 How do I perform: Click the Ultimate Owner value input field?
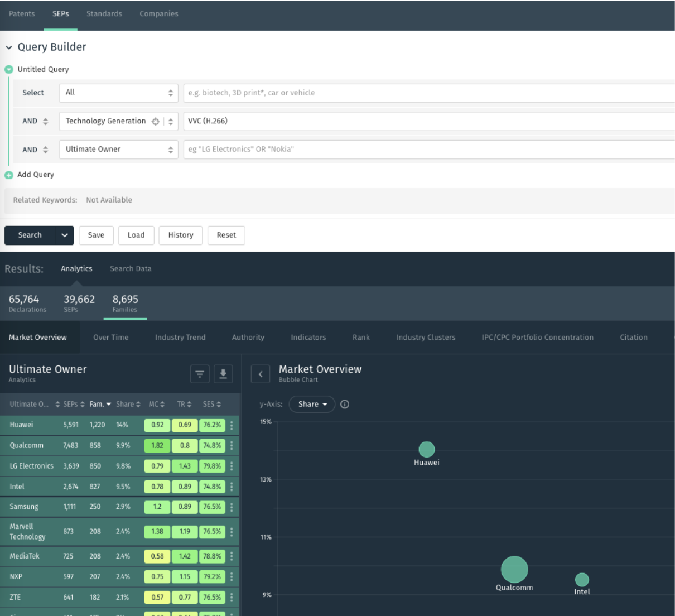coord(429,150)
